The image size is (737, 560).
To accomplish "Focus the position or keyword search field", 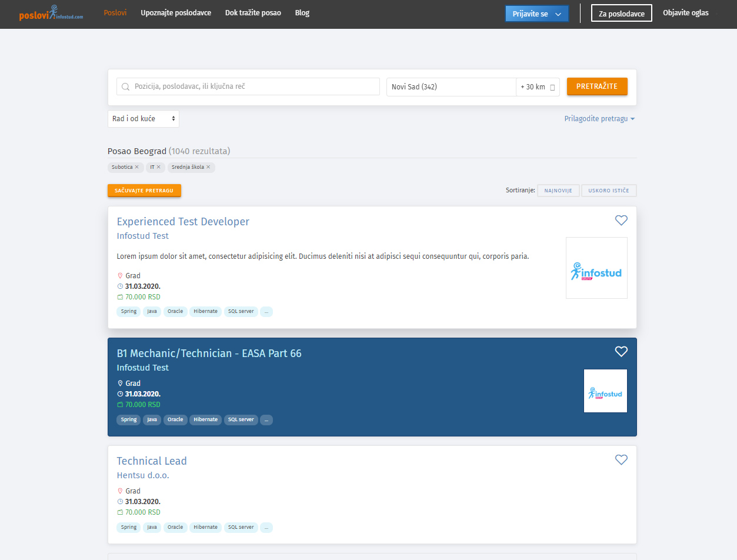I will [x=248, y=86].
